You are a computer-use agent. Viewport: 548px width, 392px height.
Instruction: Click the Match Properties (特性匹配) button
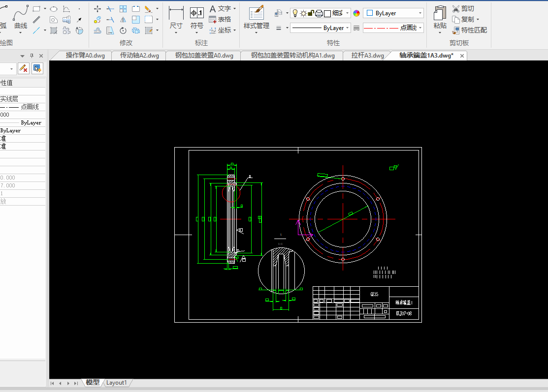point(469,30)
